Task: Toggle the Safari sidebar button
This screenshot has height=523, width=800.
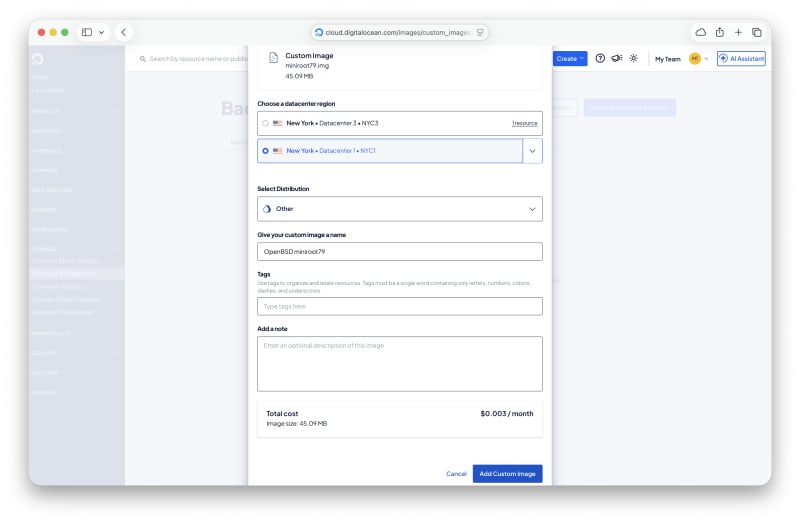Action: click(x=87, y=32)
